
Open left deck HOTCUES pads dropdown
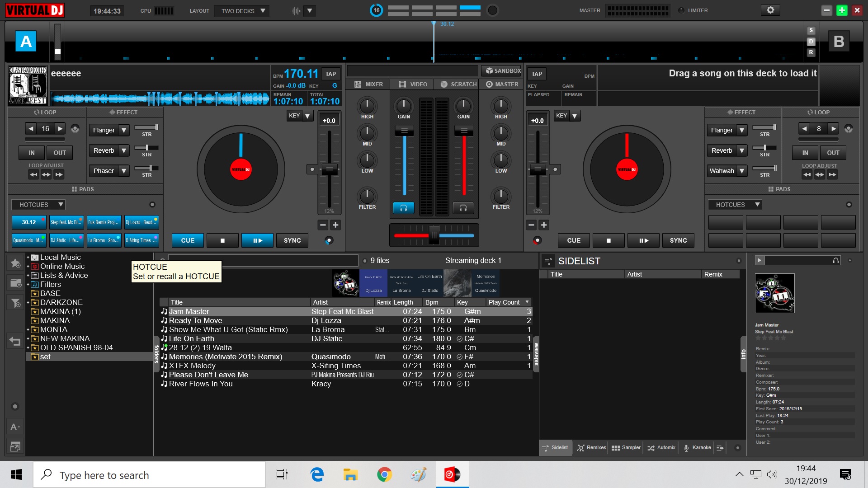coord(39,205)
